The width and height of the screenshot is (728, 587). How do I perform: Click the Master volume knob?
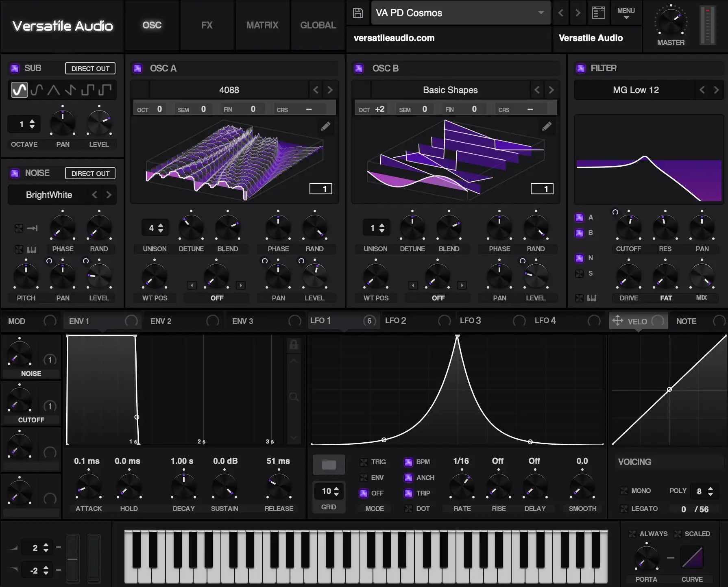[x=670, y=22]
